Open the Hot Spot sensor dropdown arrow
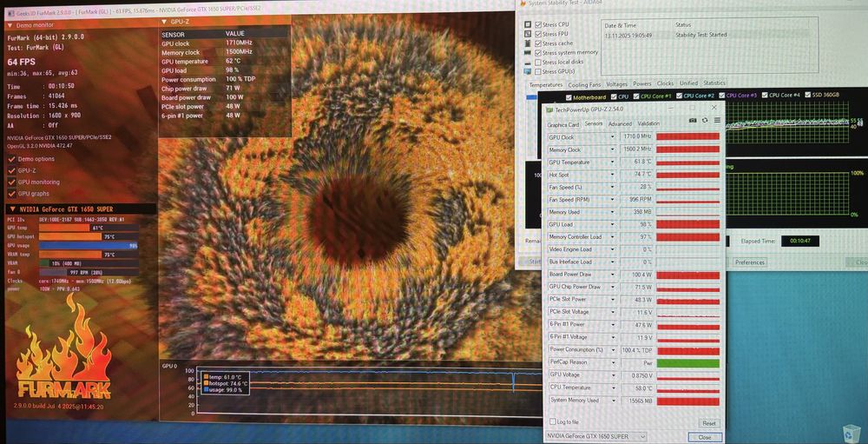This screenshot has width=868, height=444. click(x=613, y=175)
